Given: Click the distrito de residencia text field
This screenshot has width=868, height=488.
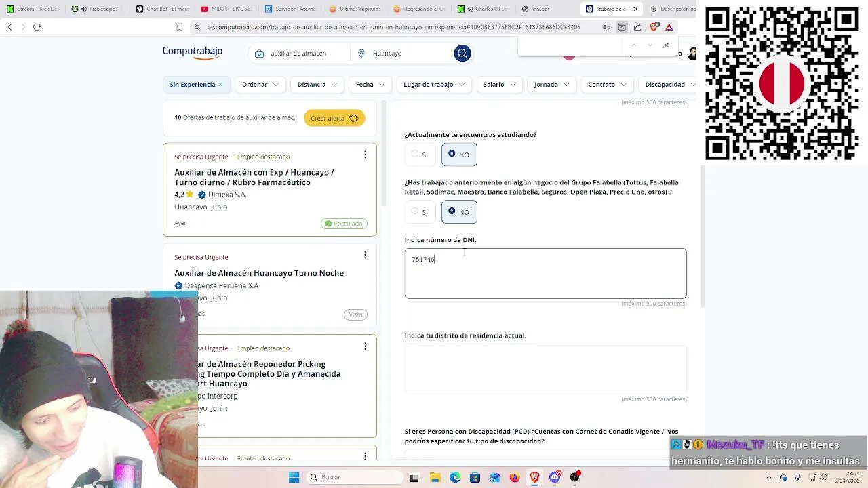Looking at the screenshot, I should 545,369.
